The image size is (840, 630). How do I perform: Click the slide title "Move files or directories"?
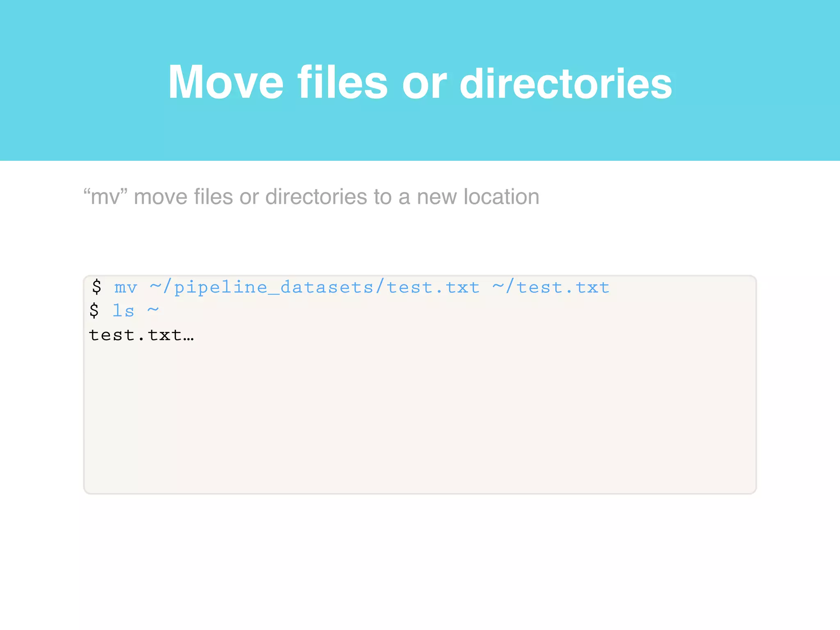[420, 82]
